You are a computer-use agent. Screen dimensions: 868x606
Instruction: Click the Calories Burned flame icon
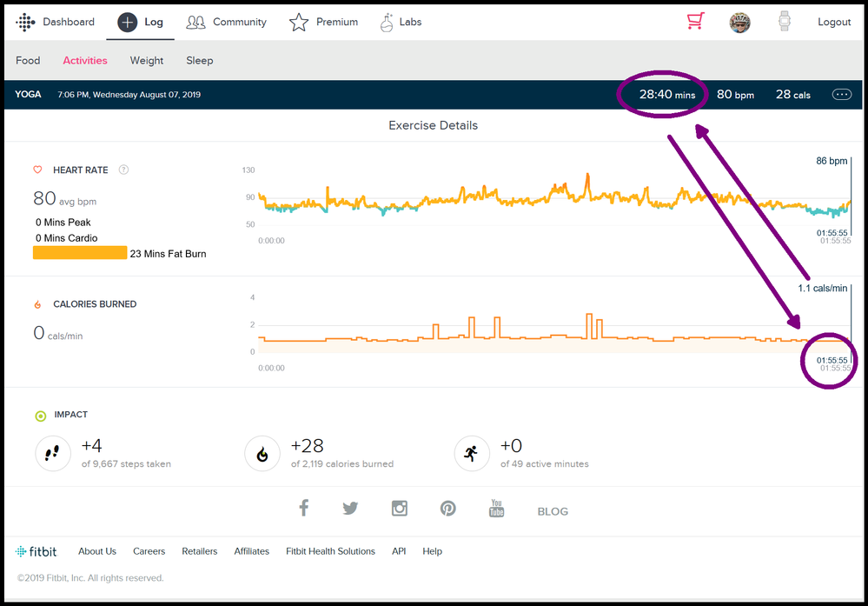(37, 304)
